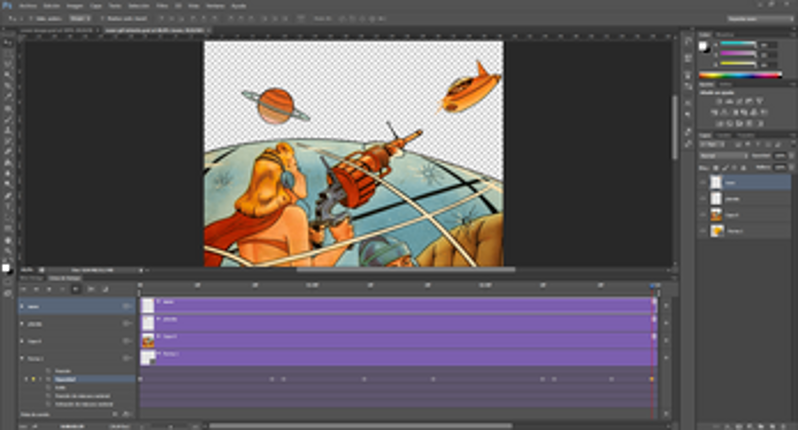Click the timeline horizontal scrollbar
Image resolution: width=798 pixels, height=430 pixels.
pyautogui.click(x=360, y=426)
